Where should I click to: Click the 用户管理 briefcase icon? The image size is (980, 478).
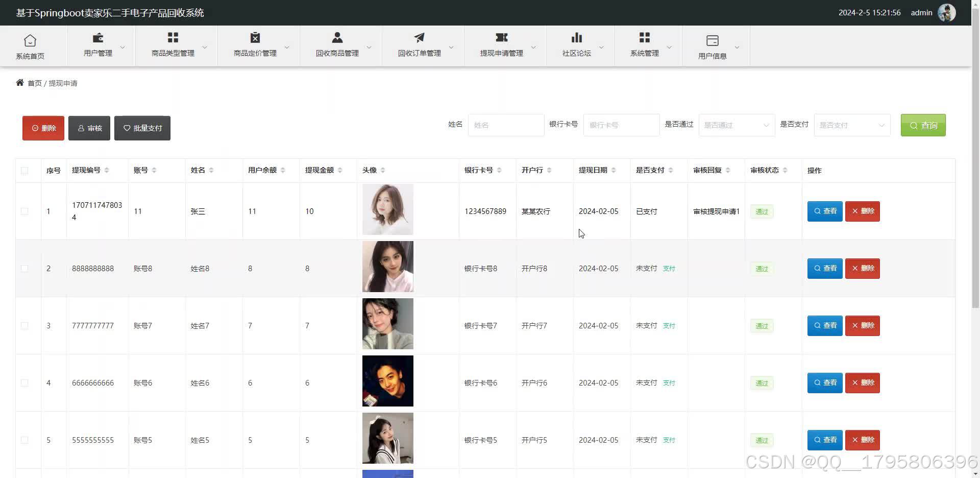[98, 37]
